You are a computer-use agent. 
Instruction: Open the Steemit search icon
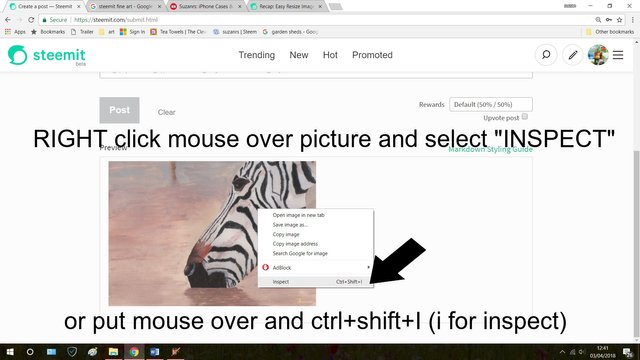pyautogui.click(x=546, y=55)
